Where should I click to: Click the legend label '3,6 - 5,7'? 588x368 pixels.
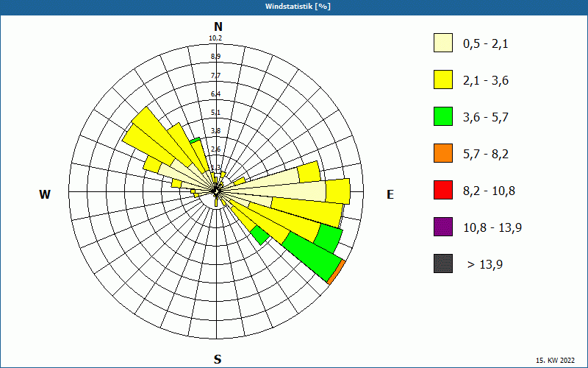point(486,118)
